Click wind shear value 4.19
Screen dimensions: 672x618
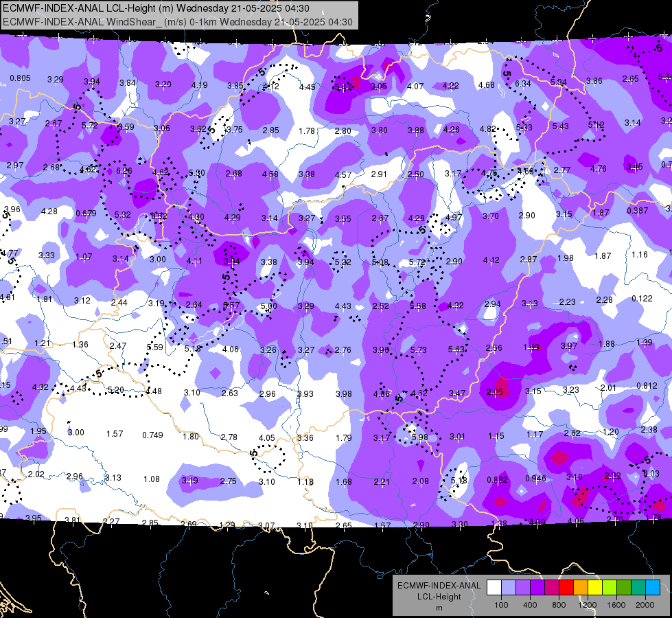[200, 85]
